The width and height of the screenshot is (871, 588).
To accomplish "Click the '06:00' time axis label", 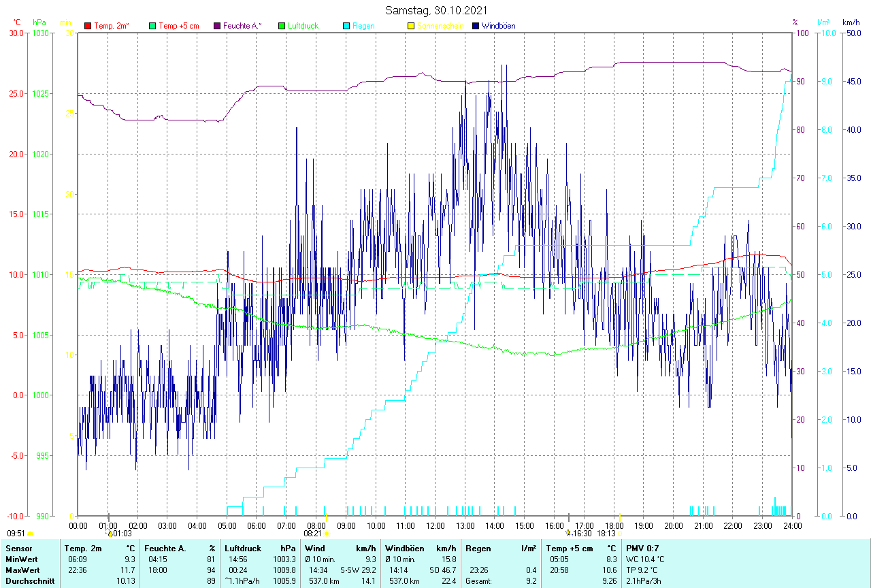I will (x=257, y=526).
